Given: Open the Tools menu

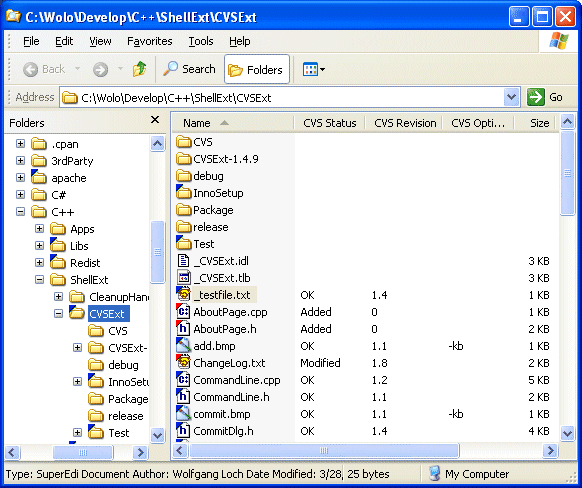Looking at the screenshot, I should pyautogui.click(x=201, y=41).
